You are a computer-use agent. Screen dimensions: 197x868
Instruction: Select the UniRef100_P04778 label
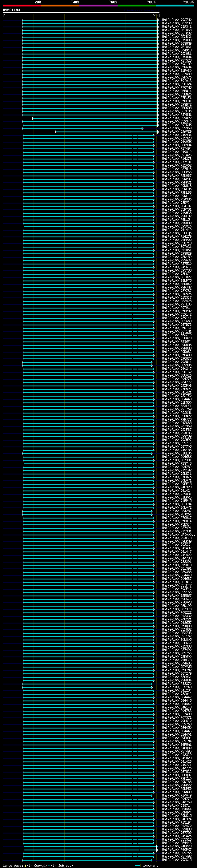point(177,379)
